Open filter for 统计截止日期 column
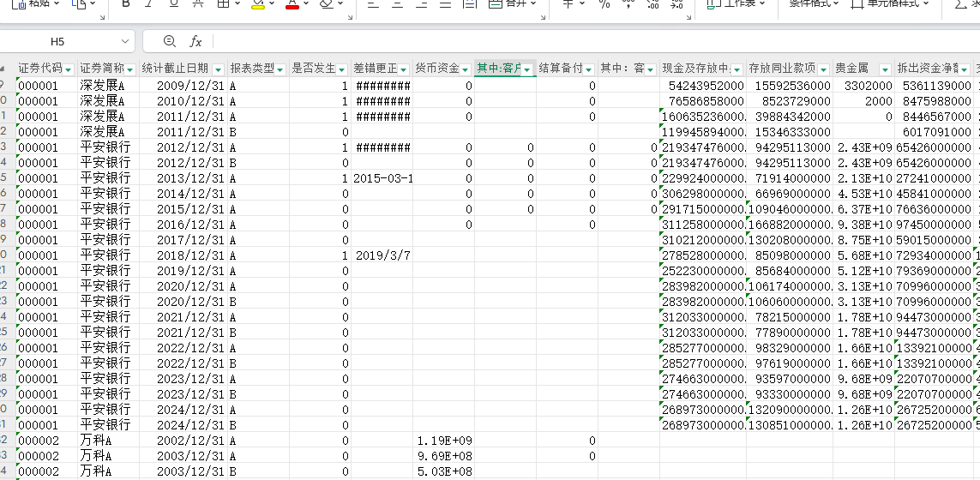Viewport: 980px width, 480px height. tap(218, 69)
